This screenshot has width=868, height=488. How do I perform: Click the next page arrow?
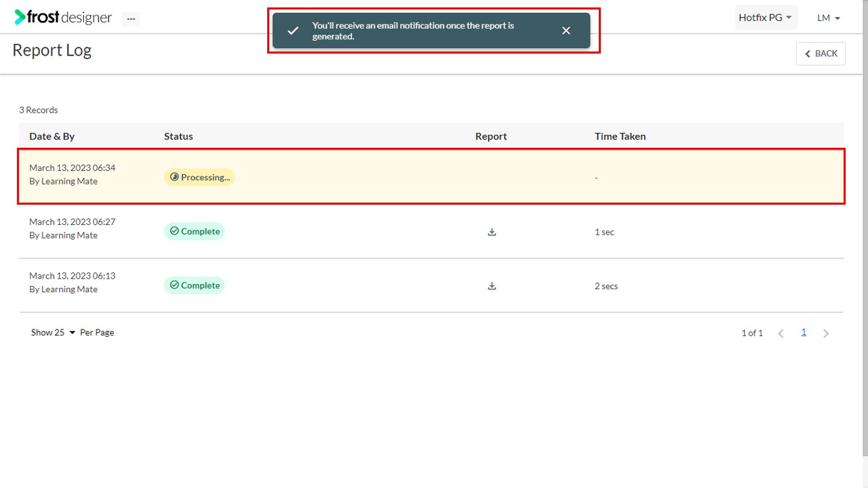point(826,333)
